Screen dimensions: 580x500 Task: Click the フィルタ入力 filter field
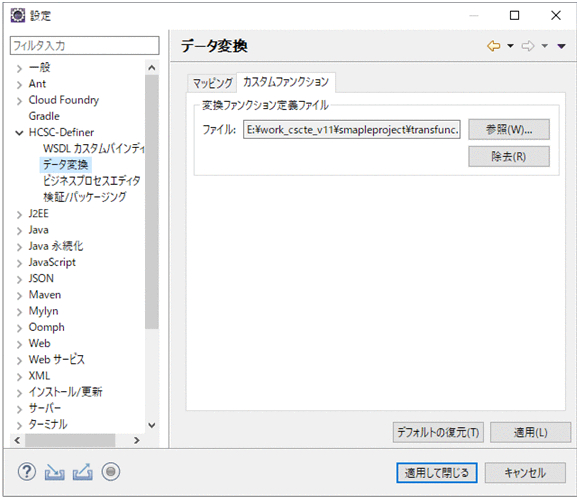tap(84, 45)
